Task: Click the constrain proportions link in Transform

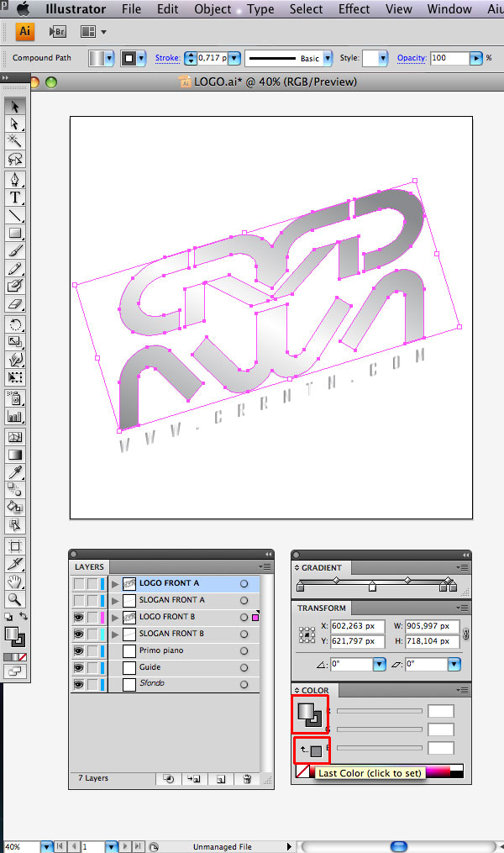Action: 466,634
